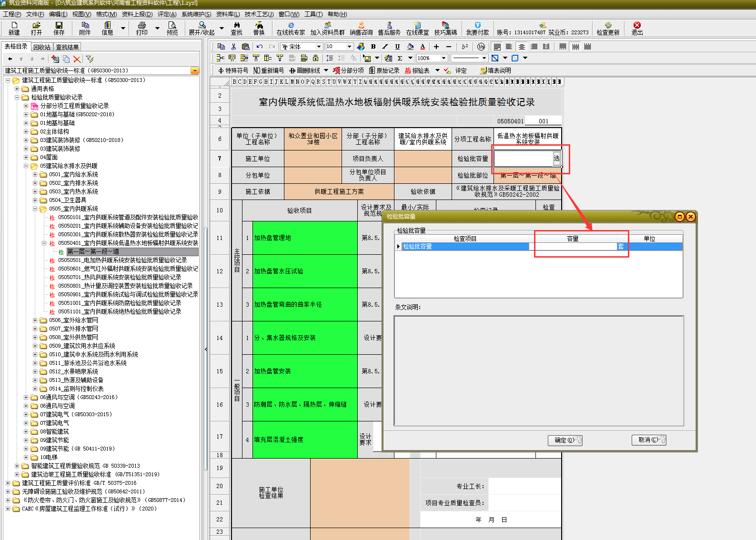This screenshot has height=540, width=756.
Task: Click the back arrow in tree toolbar
Action: [x=10, y=59]
